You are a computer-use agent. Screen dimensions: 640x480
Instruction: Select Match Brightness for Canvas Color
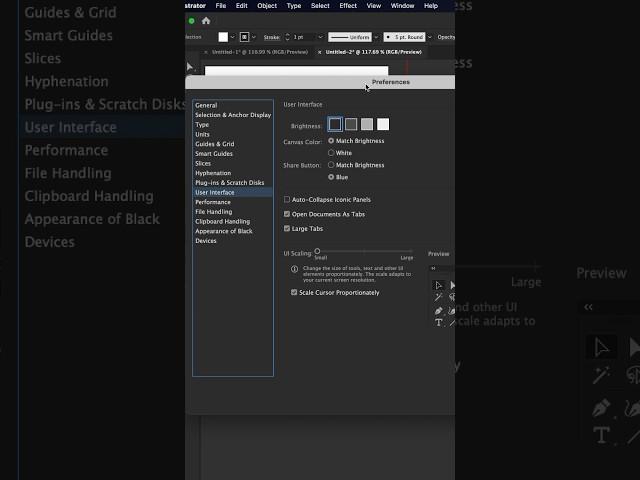[x=331, y=141]
